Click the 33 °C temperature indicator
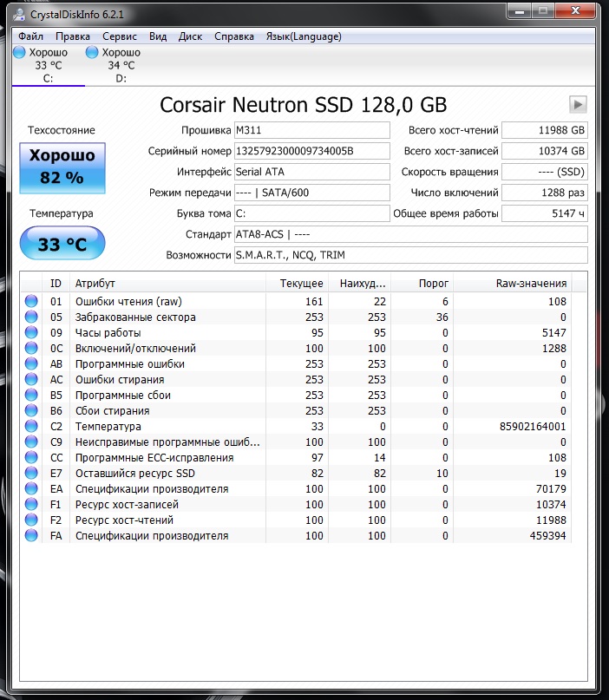609x700 pixels. pyautogui.click(x=62, y=243)
